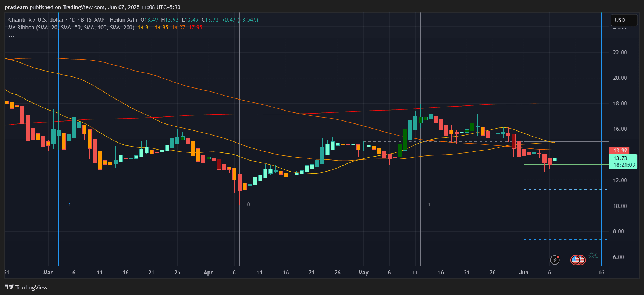The height and width of the screenshot is (295, 644).
Task: Click the Heikin Ashi chart type label
Action: (123, 20)
